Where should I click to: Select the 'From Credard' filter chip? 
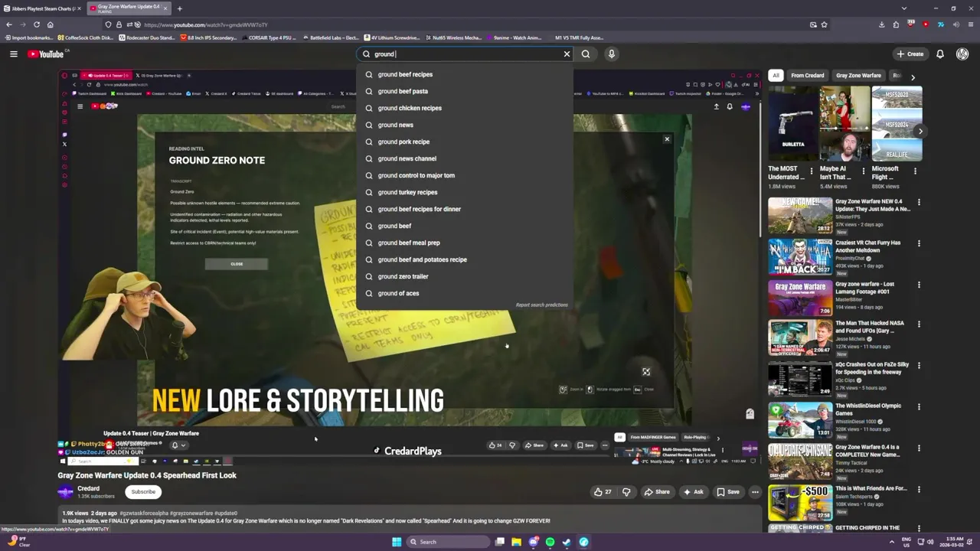[x=807, y=75]
